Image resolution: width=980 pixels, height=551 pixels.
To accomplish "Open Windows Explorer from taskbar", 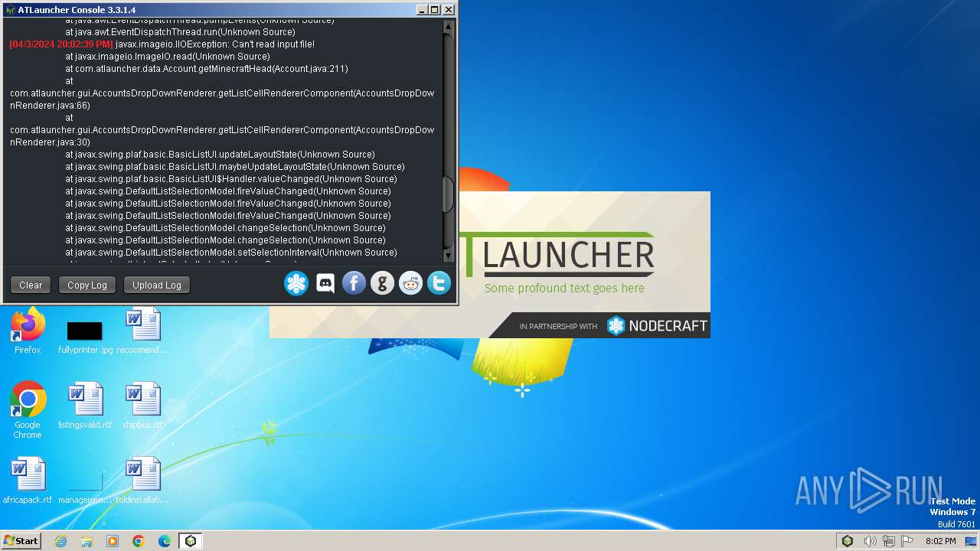I will click(x=87, y=541).
